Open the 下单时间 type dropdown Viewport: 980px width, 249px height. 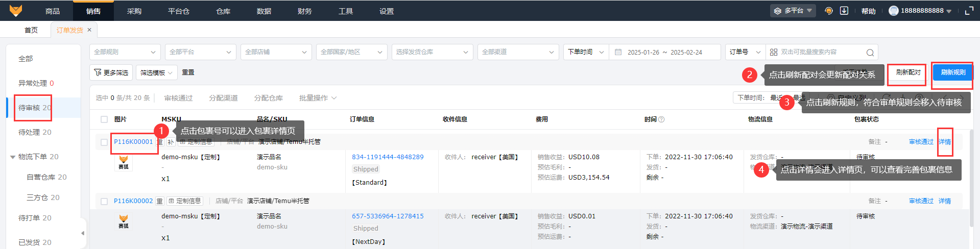(586, 52)
